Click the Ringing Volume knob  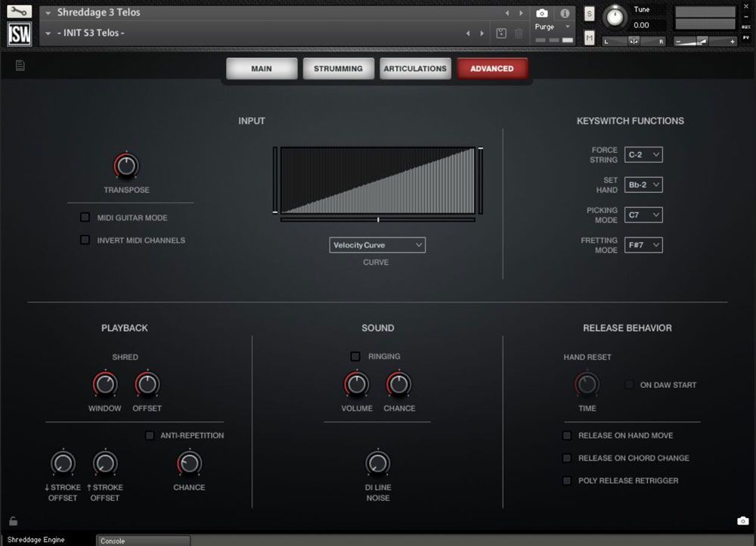[x=357, y=384]
